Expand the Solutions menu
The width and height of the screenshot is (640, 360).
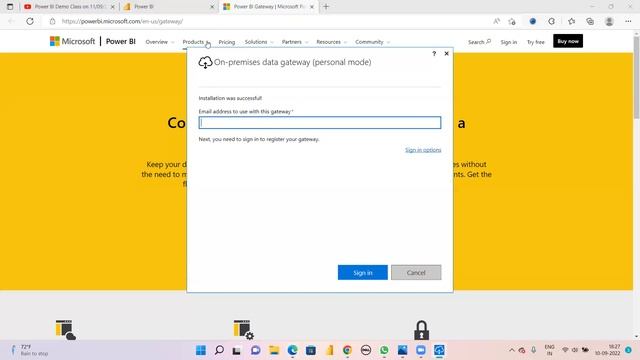tap(259, 42)
